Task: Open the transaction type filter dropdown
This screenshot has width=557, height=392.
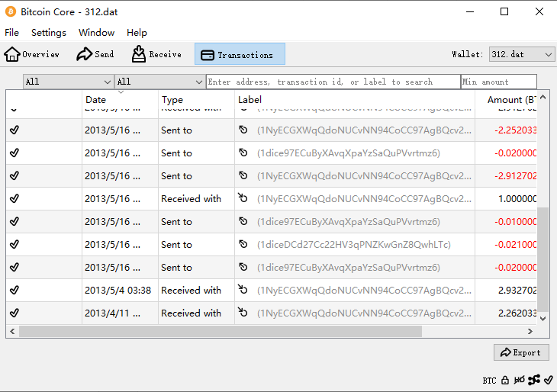Action: (x=159, y=82)
